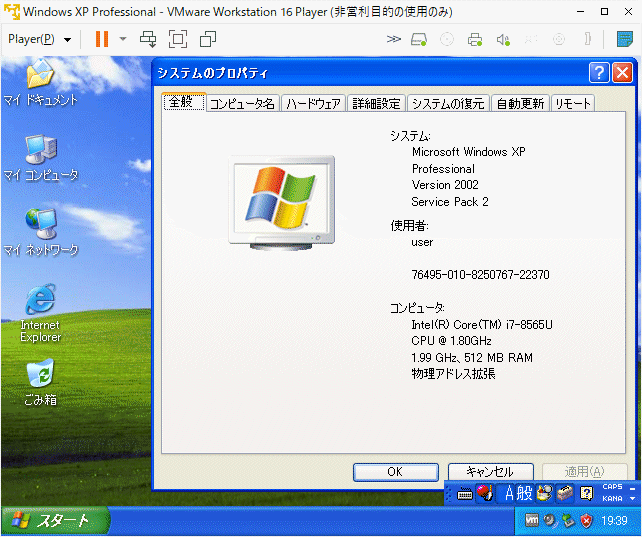The image size is (642, 537).
Task: Open the Player(P) menu
Action: pyautogui.click(x=40, y=39)
